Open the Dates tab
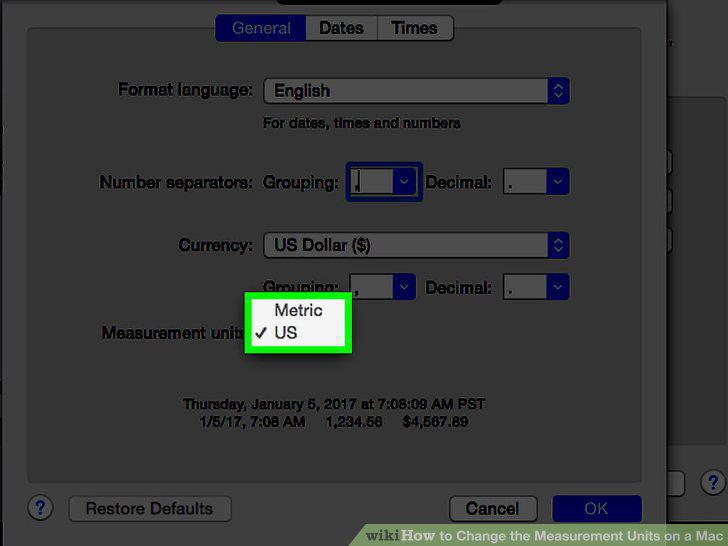The height and width of the screenshot is (546, 728). 341,28
